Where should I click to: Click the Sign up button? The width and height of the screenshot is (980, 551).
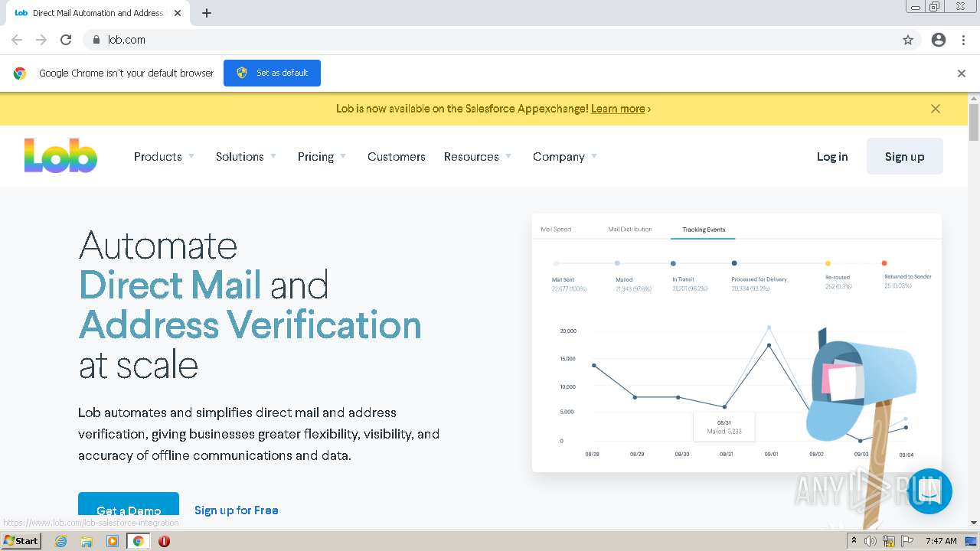pyautogui.click(x=905, y=156)
